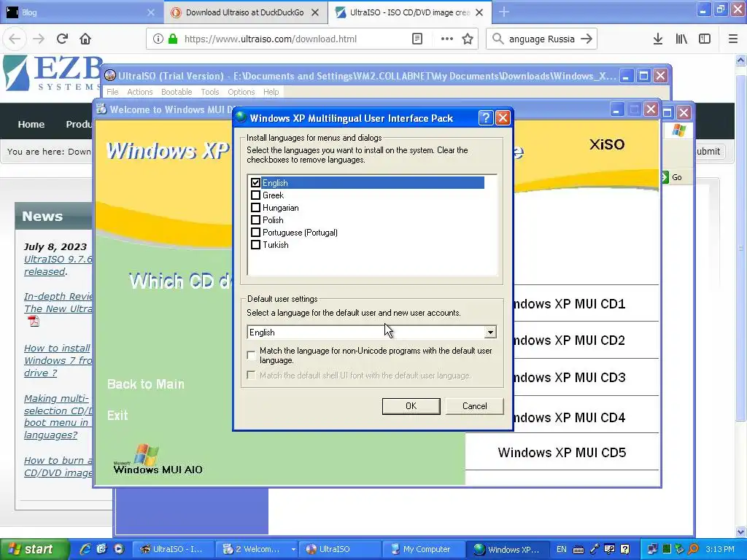Select Windows XP MUI CD4
Viewport: 747px width, 560px height.
pyautogui.click(x=570, y=418)
